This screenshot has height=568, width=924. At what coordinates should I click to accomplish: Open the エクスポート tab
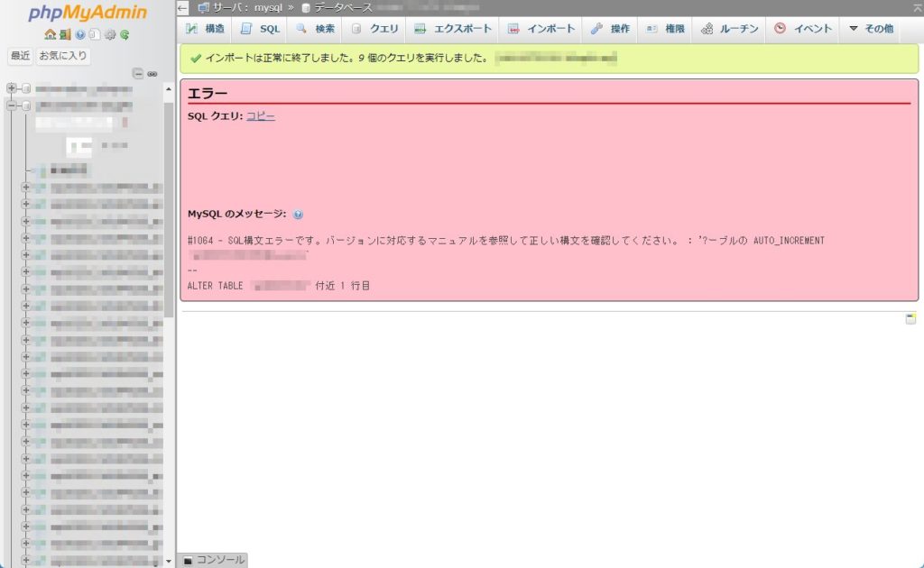pyautogui.click(x=452, y=29)
